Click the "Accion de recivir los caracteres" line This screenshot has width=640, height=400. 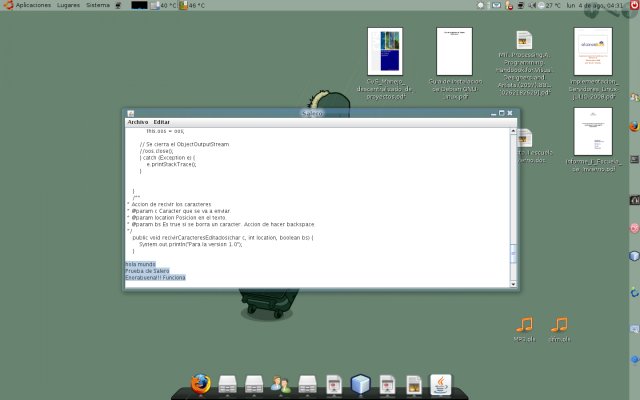[170, 204]
